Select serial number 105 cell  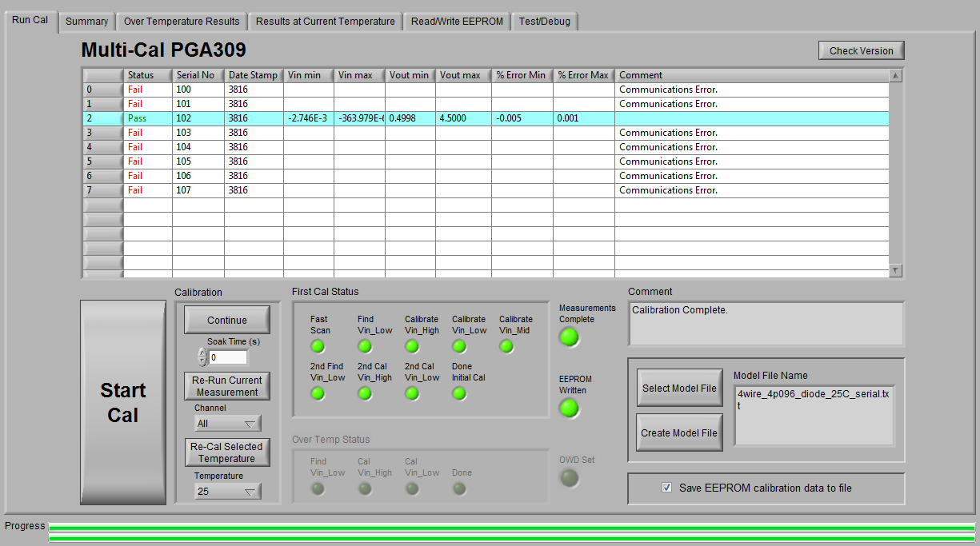pos(198,161)
